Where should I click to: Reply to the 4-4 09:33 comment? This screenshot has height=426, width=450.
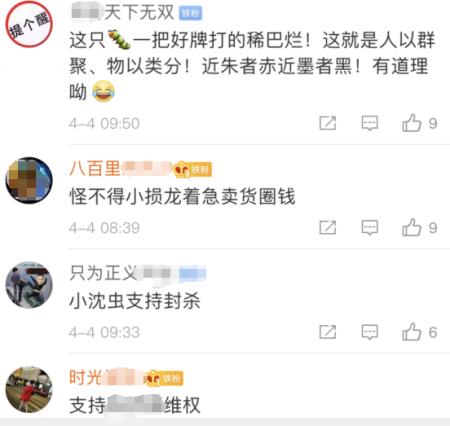pos(370,332)
